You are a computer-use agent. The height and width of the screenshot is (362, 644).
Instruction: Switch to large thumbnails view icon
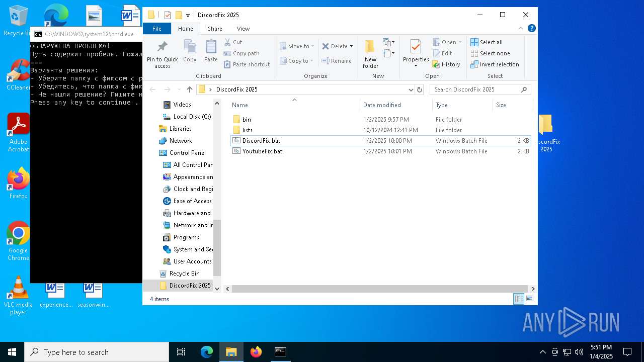pyautogui.click(x=530, y=299)
